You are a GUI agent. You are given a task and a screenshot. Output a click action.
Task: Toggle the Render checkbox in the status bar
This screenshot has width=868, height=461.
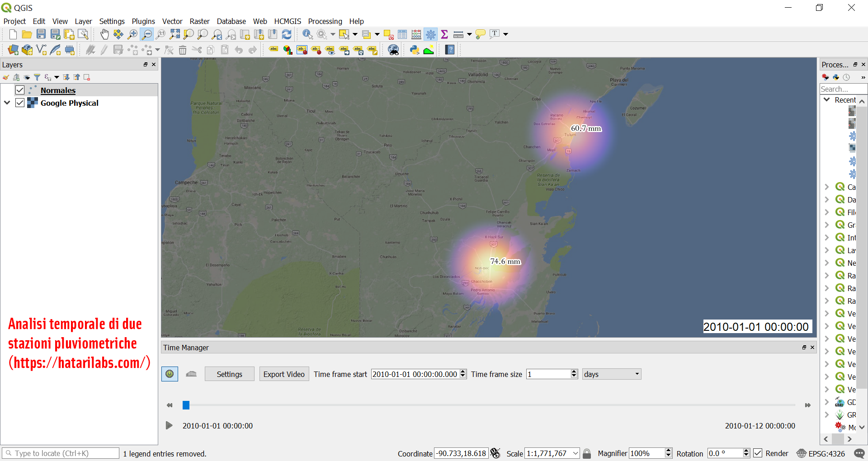[758, 453]
